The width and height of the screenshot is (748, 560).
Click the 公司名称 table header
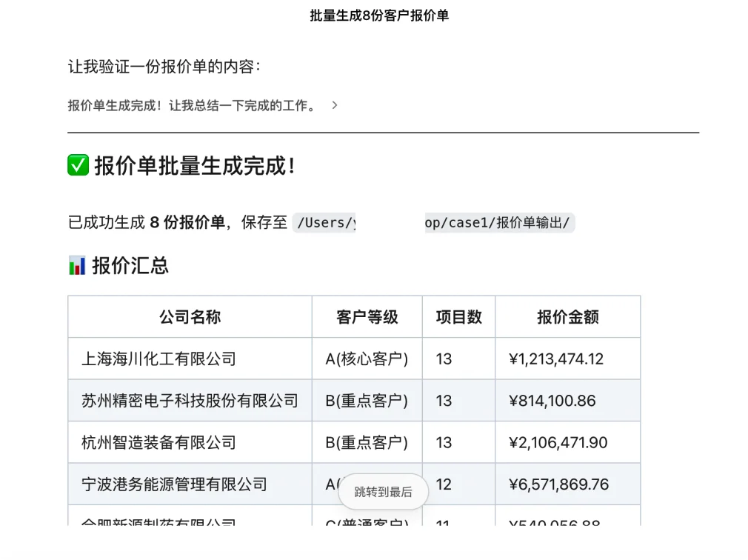click(190, 317)
